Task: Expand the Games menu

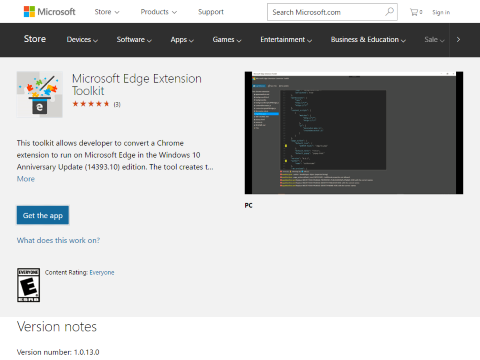Action: (227, 40)
